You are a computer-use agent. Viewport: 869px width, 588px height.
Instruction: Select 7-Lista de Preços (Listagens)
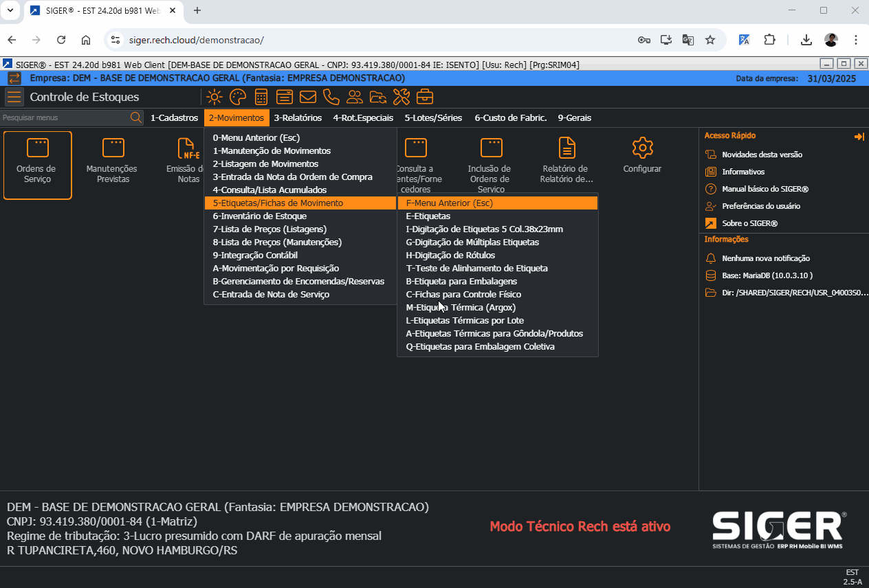click(x=300, y=229)
